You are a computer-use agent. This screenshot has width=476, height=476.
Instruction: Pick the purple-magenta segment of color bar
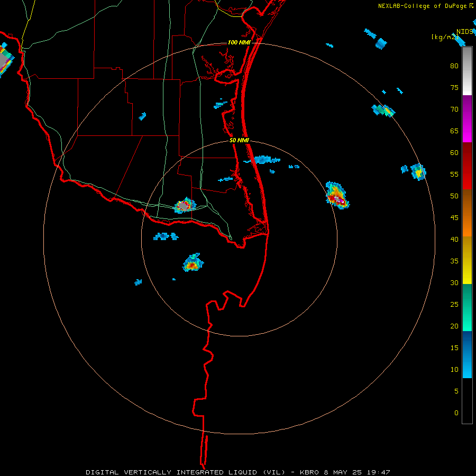point(467,118)
